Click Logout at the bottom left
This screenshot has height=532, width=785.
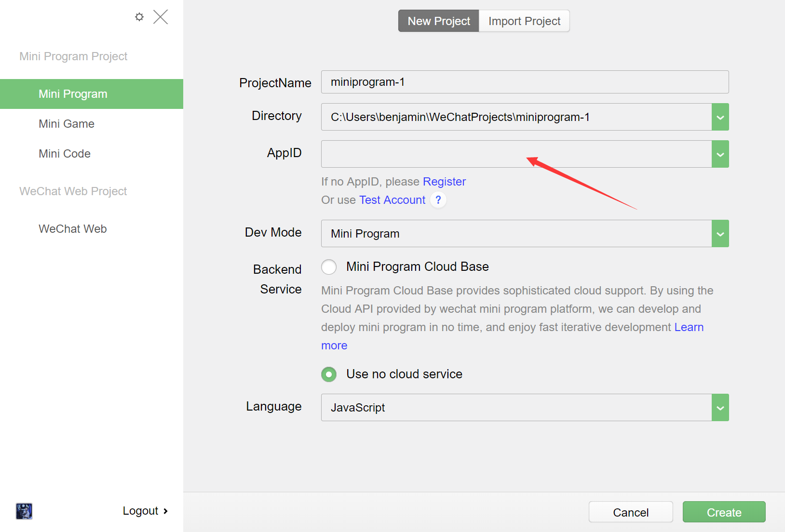pos(145,511)
